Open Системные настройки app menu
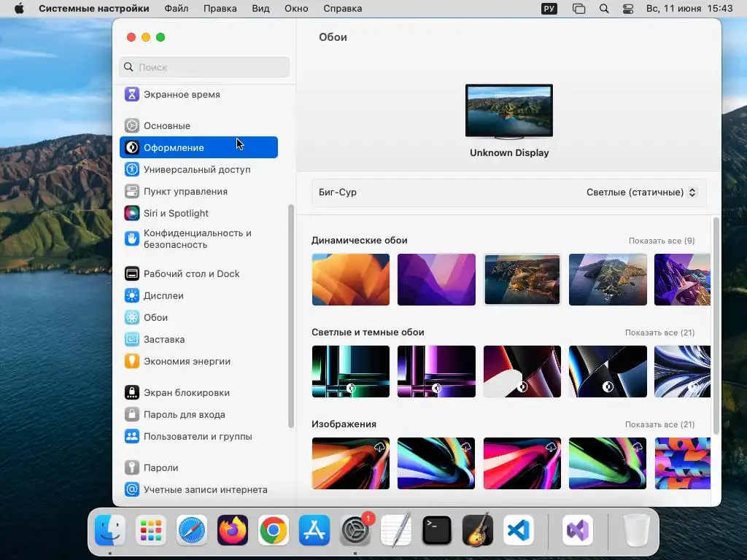The image size is (747, 560). coord(94,9)
